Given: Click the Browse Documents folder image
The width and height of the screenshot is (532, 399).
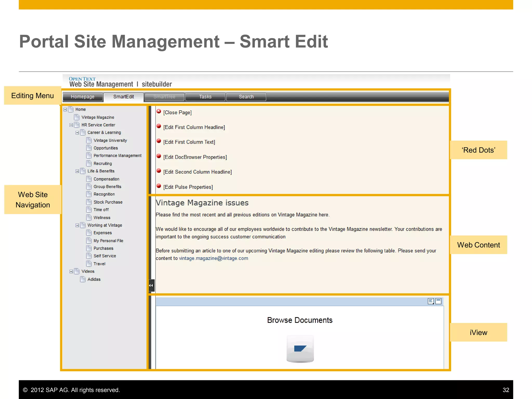Looking at the screenshot, I should pyautogui.click(x=300, y=349).
